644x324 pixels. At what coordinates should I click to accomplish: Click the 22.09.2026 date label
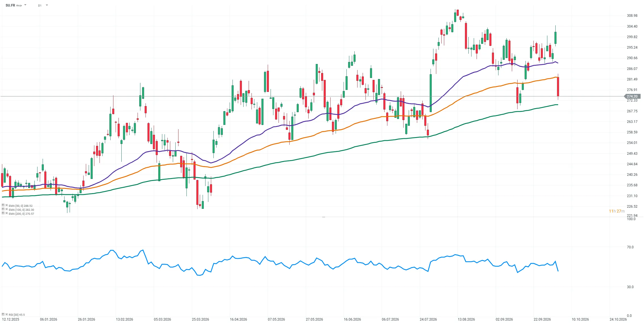[x=542, y=319]
